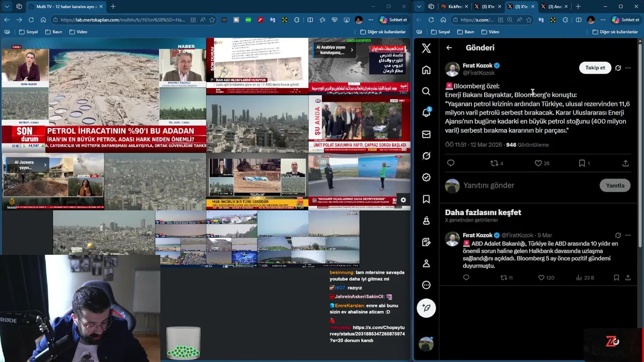Open Multi TV settings gear icon

403,200
